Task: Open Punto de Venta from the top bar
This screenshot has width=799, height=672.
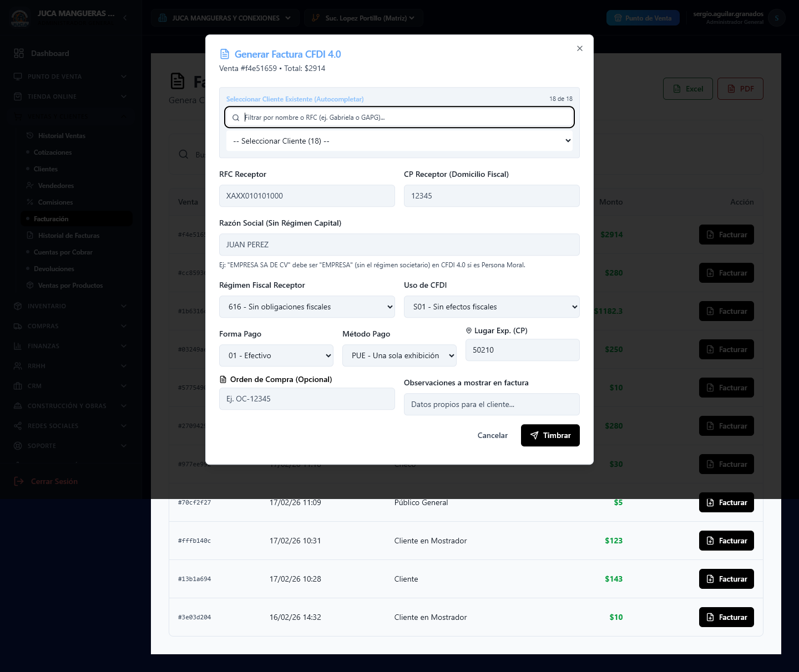Action: (x=643, y=18)
